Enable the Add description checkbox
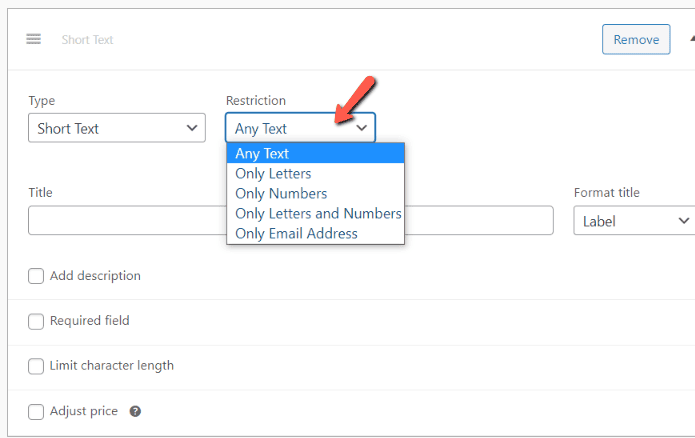This screenshot has height=438, width=695. pos(36,276)
